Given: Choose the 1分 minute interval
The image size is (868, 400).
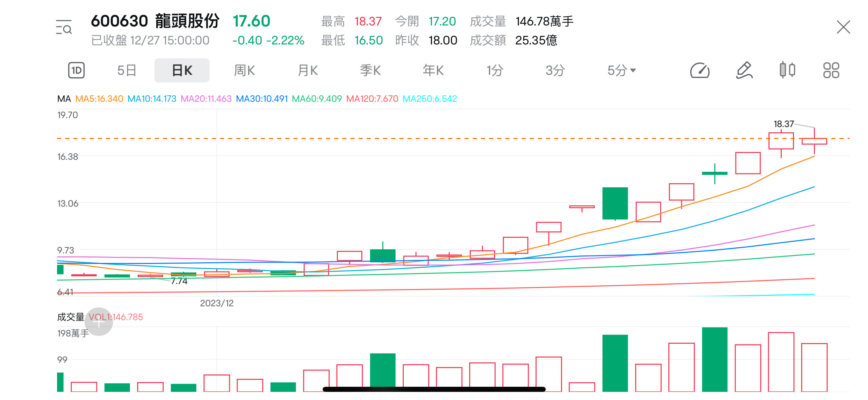Looking at the screenshot, I should pyautogui.click(x=495, y=70).
